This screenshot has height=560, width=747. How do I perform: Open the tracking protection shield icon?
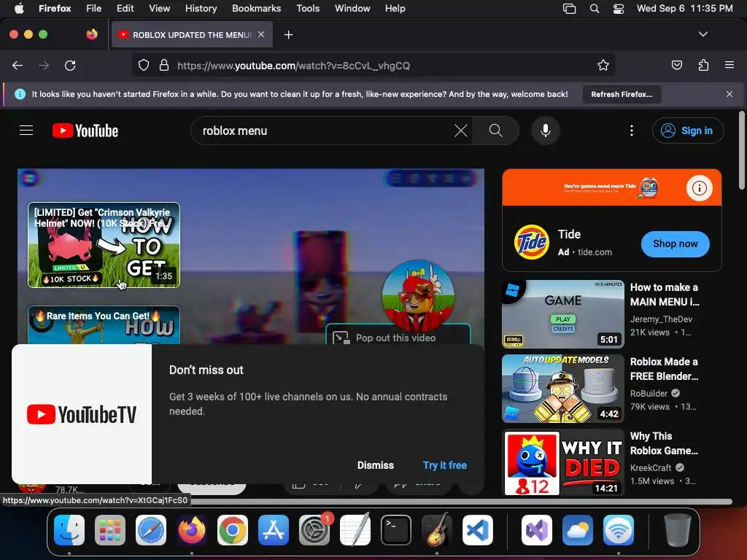tap(144, 66)
